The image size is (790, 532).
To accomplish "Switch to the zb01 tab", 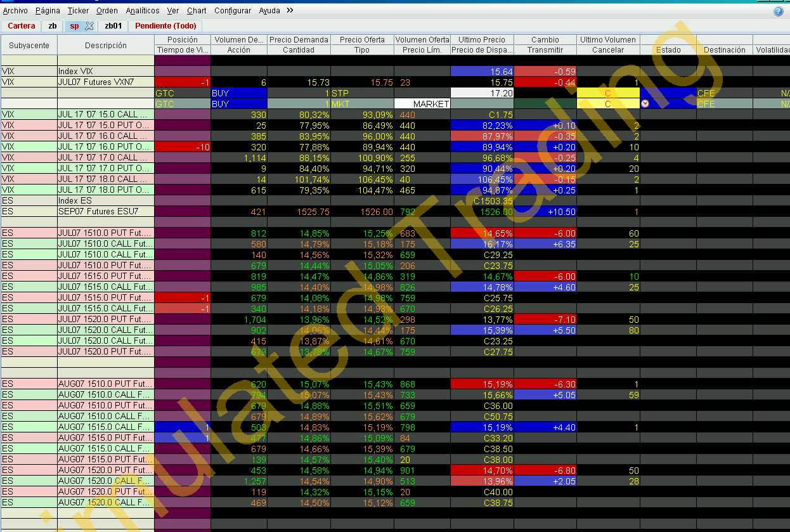I will [113, 26].
